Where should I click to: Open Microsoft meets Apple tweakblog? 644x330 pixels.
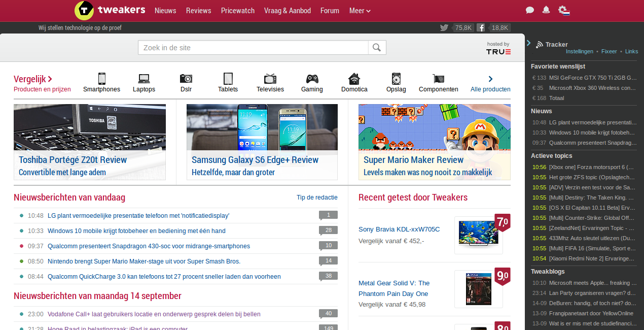click(x=593, y=283)
